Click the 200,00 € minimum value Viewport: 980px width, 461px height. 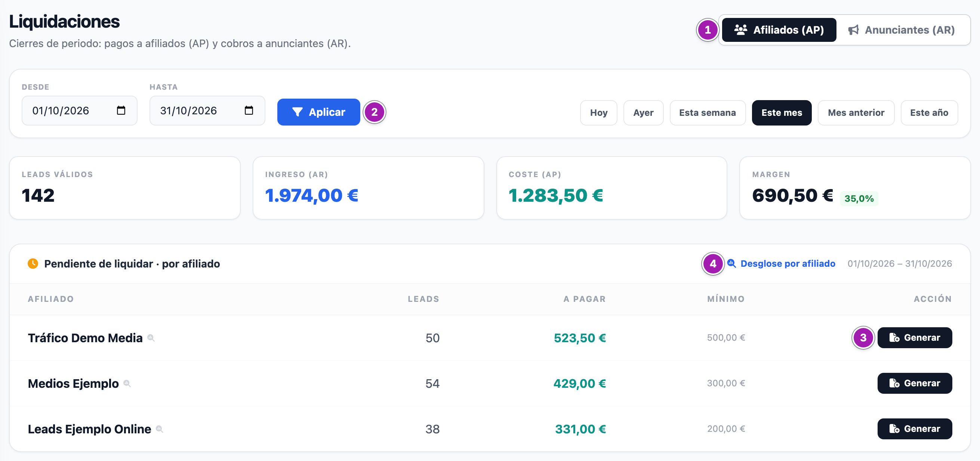click(726, 429)
